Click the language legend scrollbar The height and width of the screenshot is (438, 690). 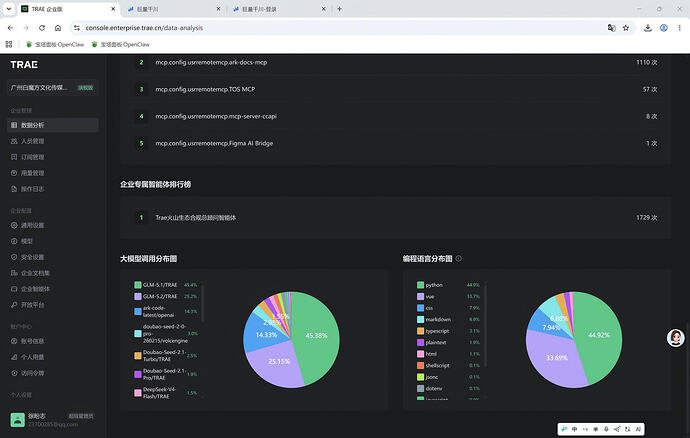coord(485,324)
